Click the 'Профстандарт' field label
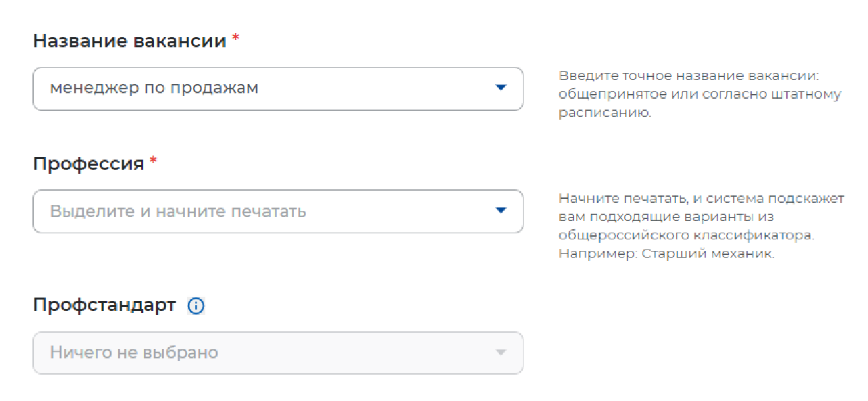868x401 pixels. [x=104, y=305]
